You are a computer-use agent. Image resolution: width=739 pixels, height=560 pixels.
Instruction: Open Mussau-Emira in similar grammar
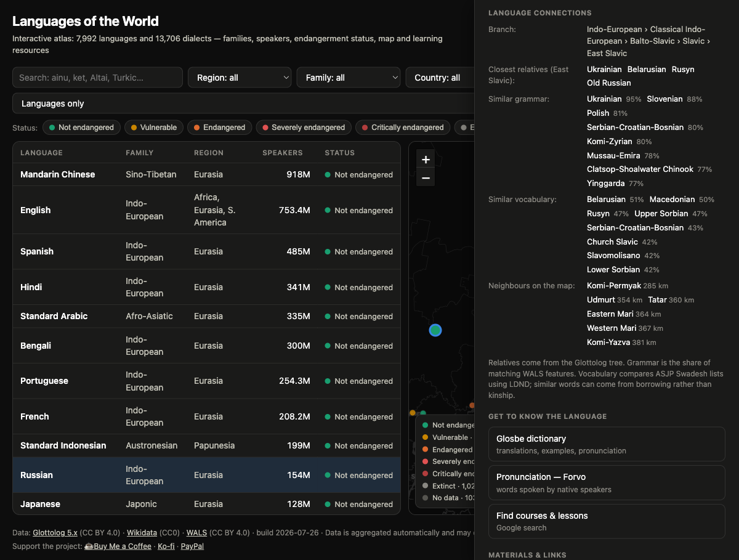pyautogui.click(x=613, y=155)
